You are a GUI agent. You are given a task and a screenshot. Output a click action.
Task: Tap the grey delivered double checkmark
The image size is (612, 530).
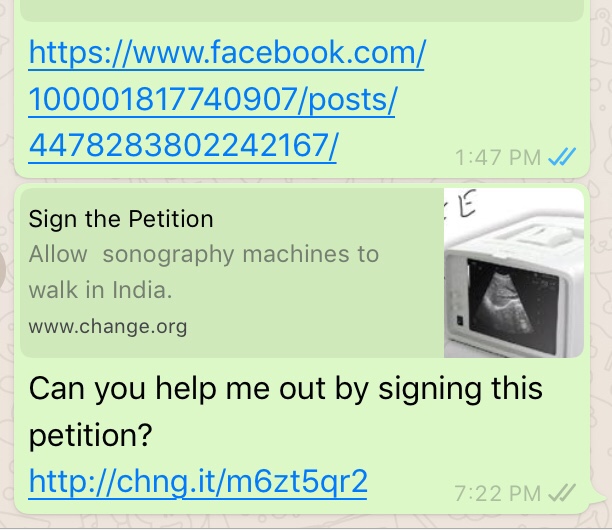click(562, 493)
